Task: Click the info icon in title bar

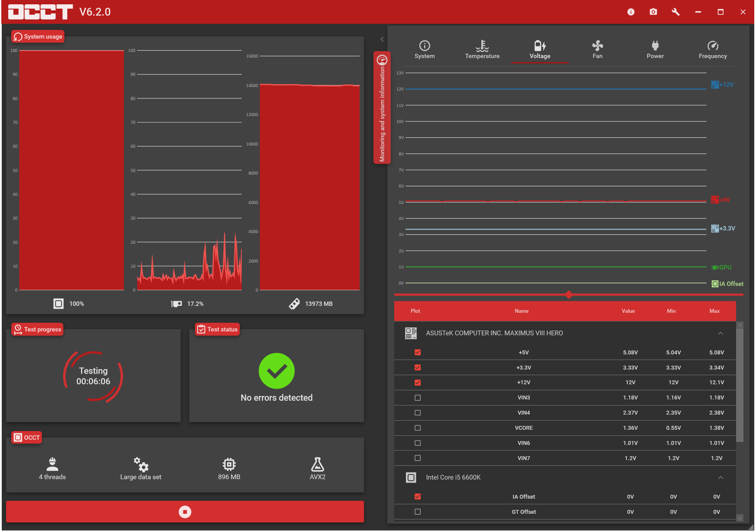Action: (631, 12)
